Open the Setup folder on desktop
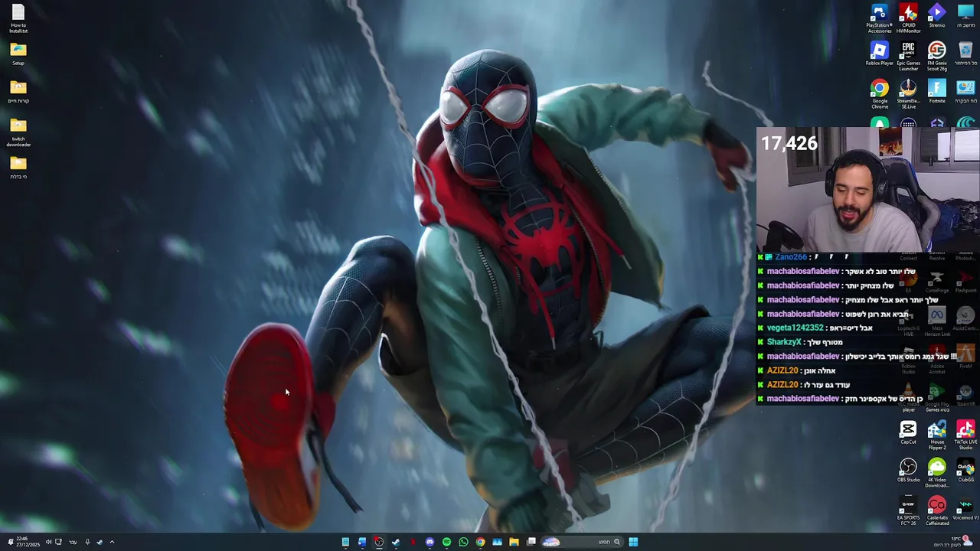980x551 pixels. 18,54
